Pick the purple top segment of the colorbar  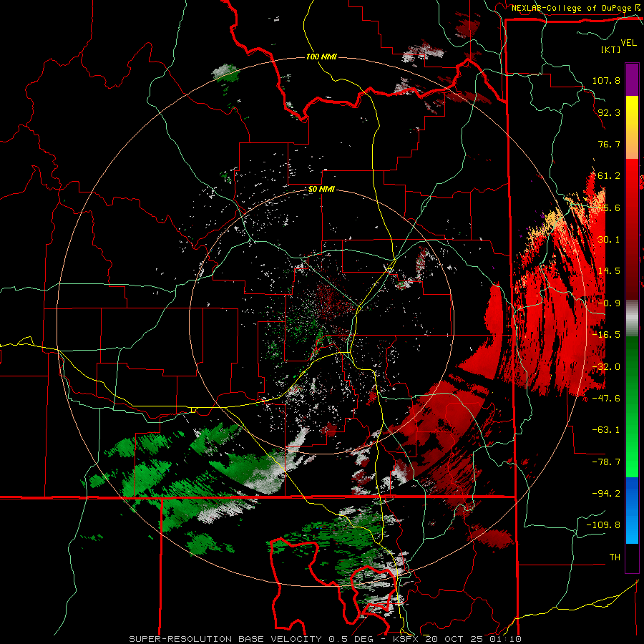pos(632,79)
